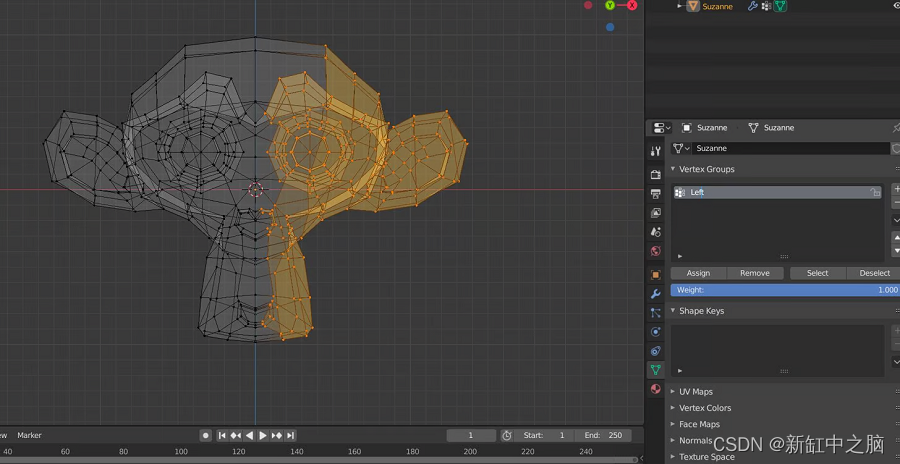Toggle auto keying record button

206,436
